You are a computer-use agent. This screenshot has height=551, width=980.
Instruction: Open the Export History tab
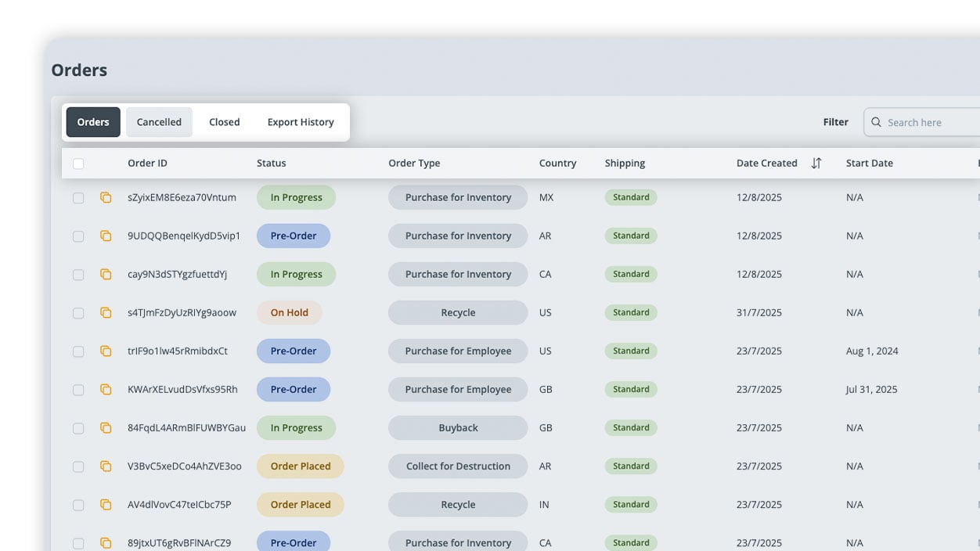[x=301, y=122]
